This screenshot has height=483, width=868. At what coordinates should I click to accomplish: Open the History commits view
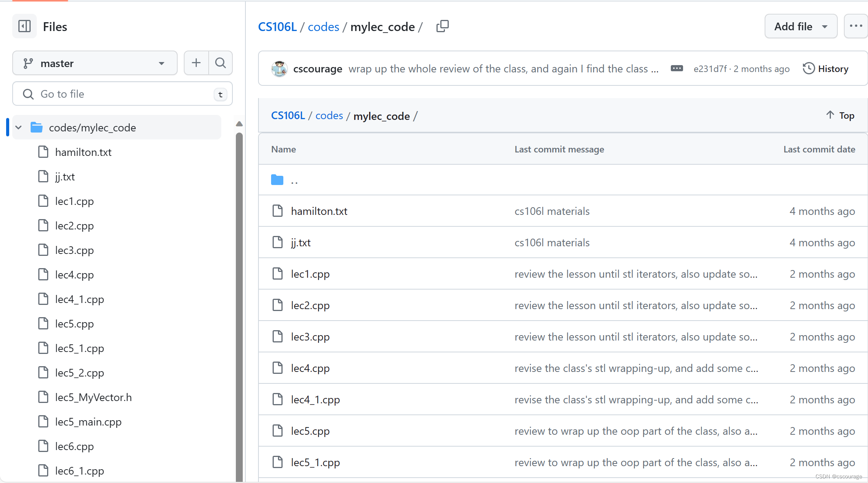click(826, 69)
